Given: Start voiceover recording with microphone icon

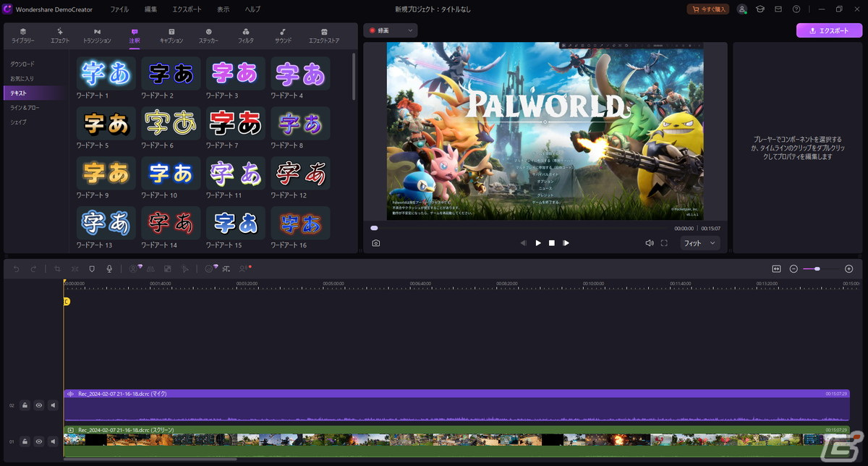Looking at the screenshot, I should 109,268.
